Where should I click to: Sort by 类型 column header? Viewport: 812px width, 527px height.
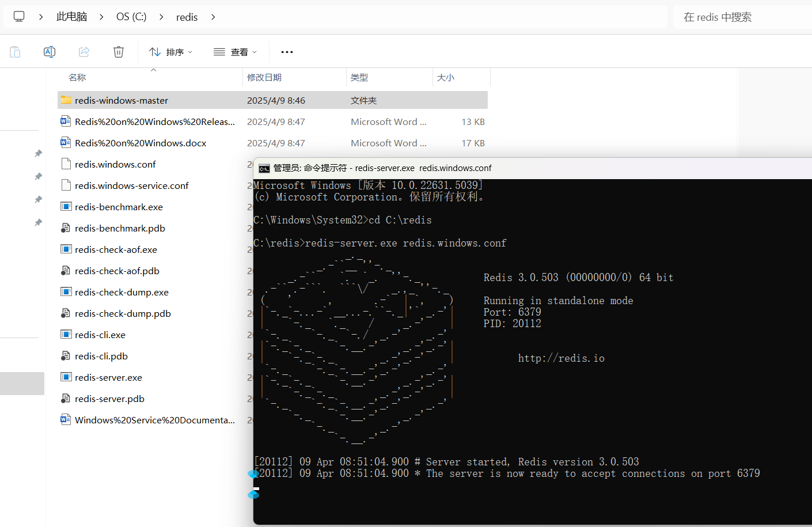[x=359, y=77]
